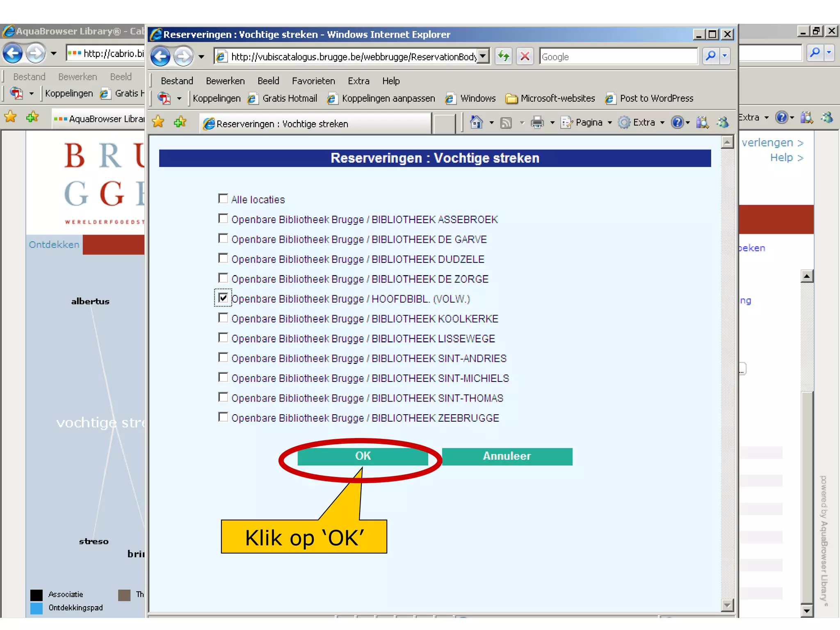Check the Alle locaties checkbox
840x630 pixels.
(x=223, y=199)
